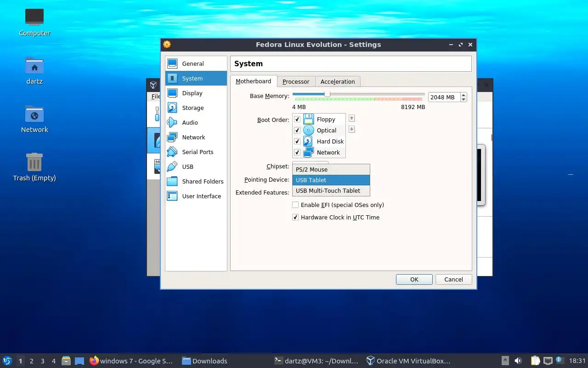Open the User Interface category
This screenshot has height=368, width=588.
click(196, 196)
